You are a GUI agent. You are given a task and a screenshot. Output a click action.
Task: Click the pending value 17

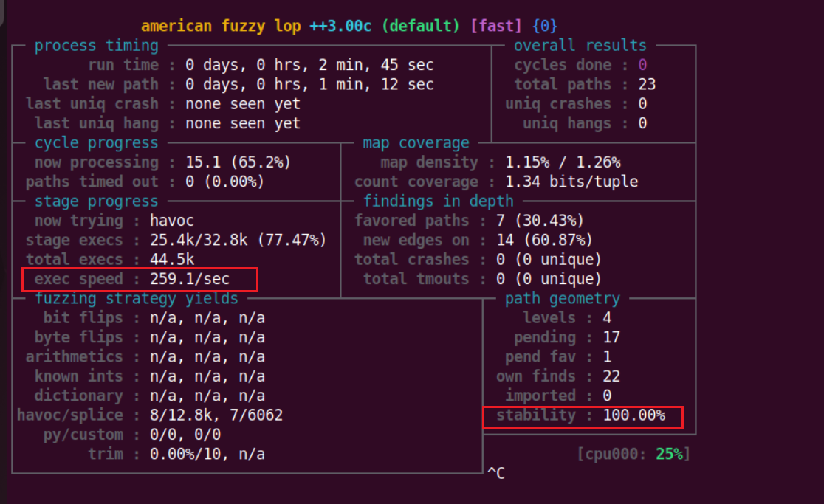[611, 337]
